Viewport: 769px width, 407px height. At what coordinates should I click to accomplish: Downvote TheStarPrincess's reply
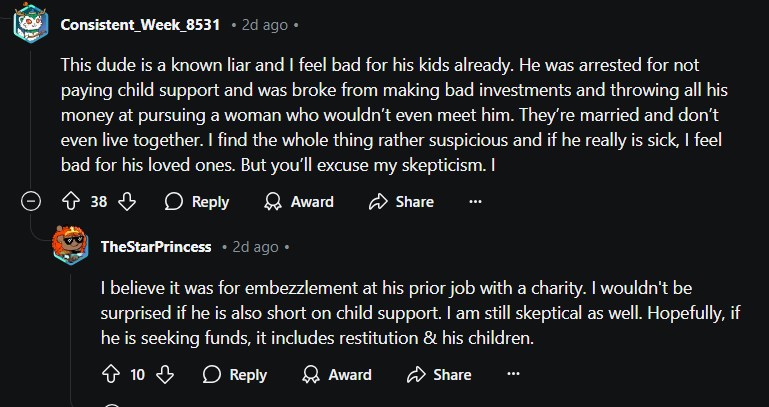pos(165,375)
